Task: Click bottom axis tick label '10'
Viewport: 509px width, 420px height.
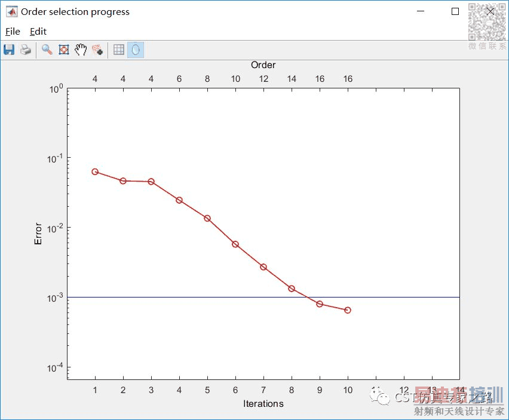Action: pos(348,390)
